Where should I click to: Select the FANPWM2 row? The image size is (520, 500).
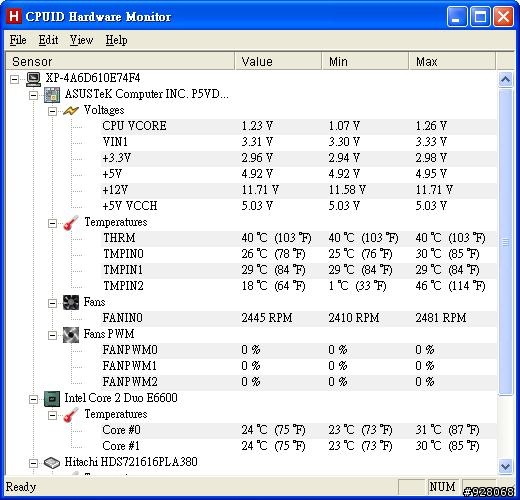[298, 382]
